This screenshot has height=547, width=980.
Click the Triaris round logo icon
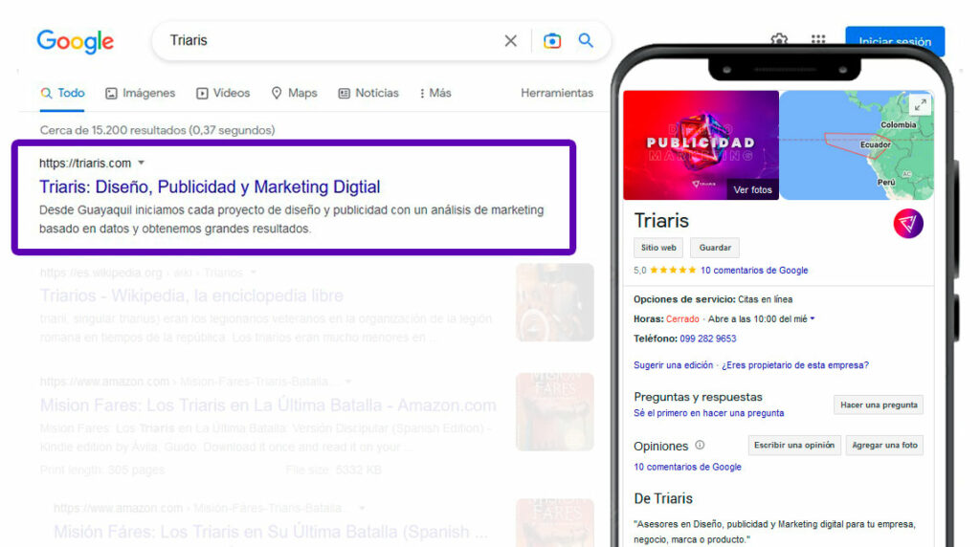pos(908,224)
